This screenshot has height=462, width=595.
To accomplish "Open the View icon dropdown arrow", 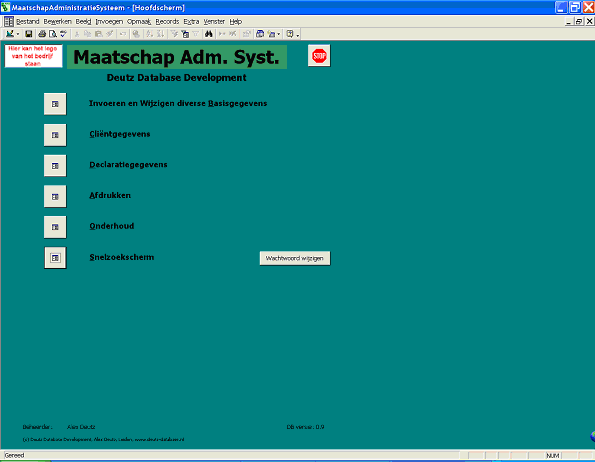I will pyautogui.click(x=18, y=35).
